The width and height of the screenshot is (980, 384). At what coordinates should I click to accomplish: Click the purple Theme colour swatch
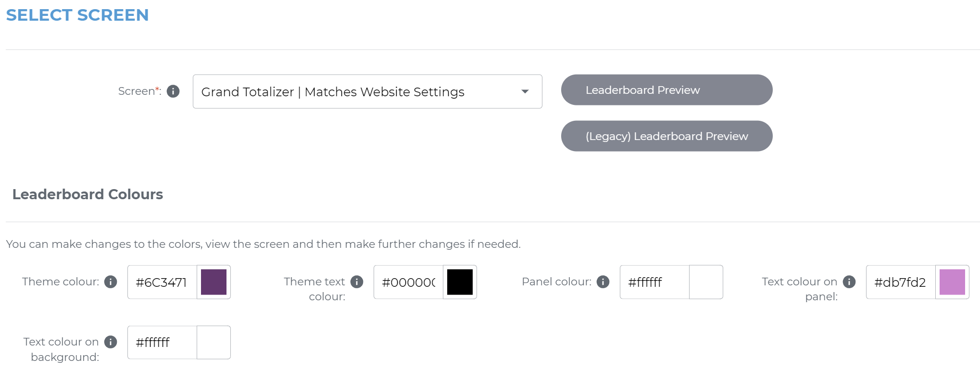pos(214,282)
